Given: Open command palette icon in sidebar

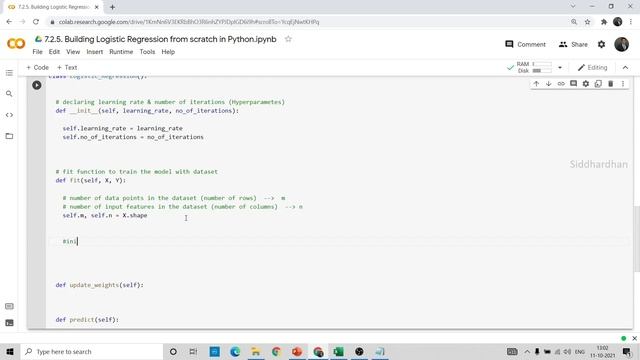Looking at the screenshot, I should click(9, 306).
